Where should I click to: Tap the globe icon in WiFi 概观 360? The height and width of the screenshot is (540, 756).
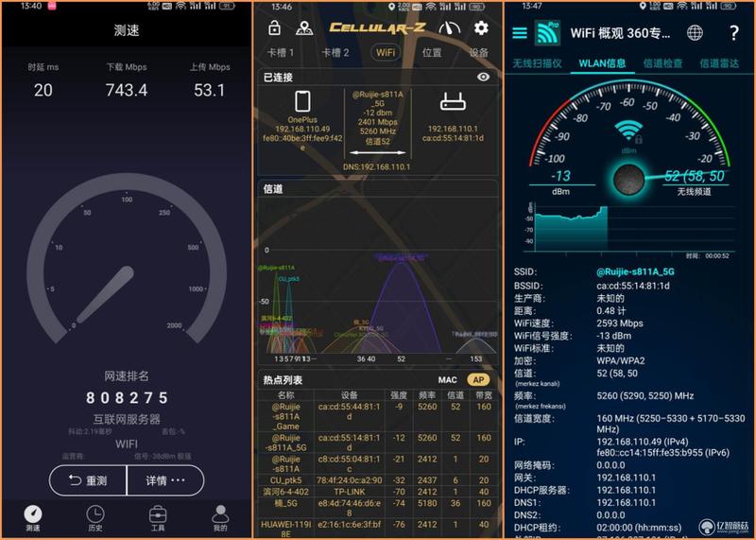click(695, 33)
